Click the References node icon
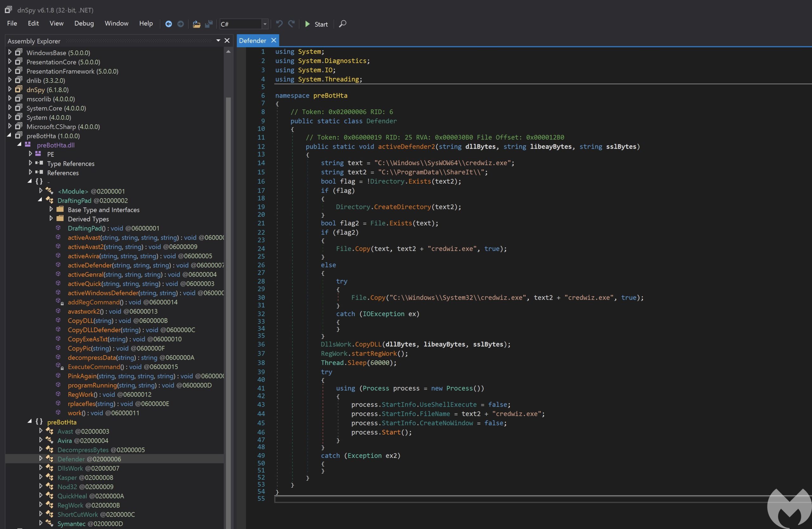812x529 pixels. click(39, 172)
